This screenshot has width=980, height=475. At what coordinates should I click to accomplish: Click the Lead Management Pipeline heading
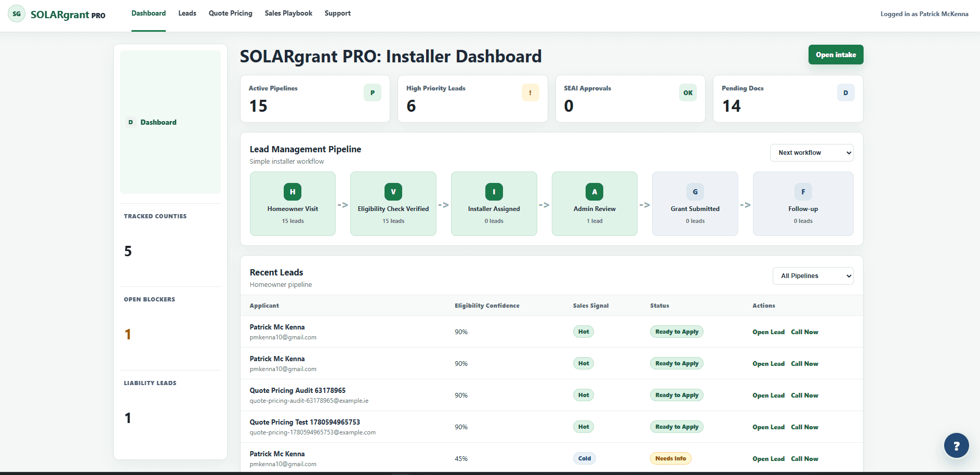tap(306, 149)
